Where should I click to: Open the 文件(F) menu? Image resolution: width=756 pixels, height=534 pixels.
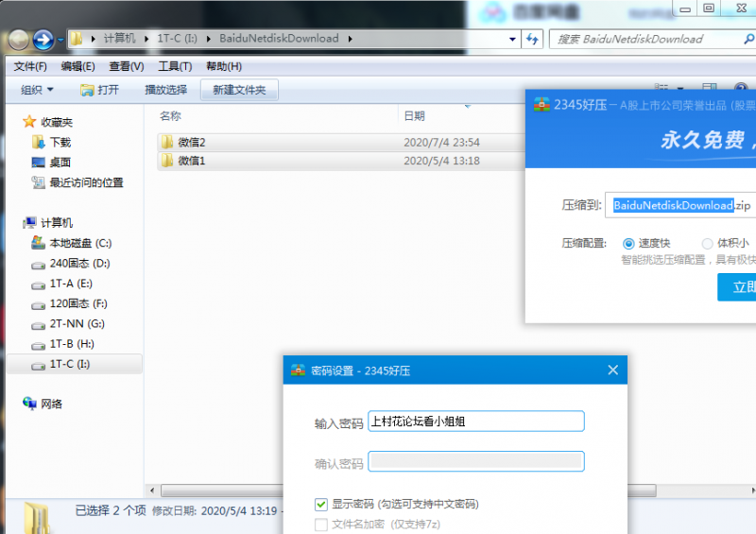pyautogui.click(x=30, y=66)
